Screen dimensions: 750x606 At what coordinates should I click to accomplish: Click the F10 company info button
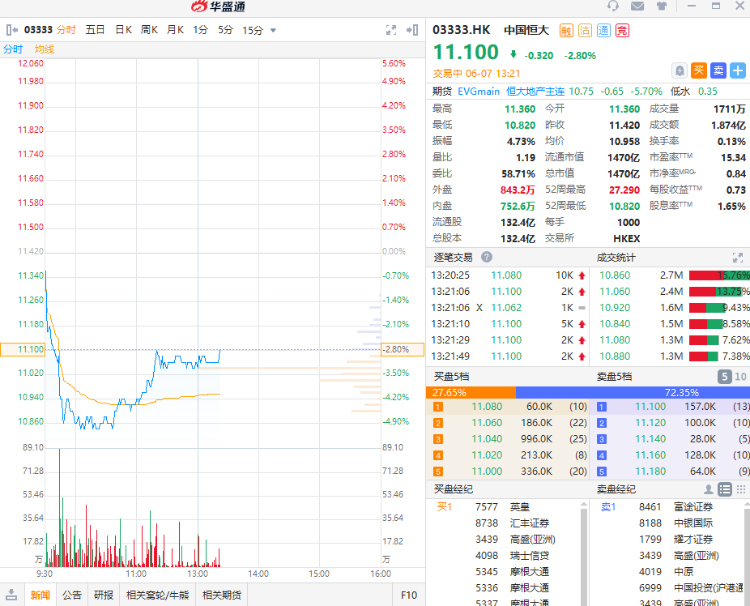click(409, 595)
